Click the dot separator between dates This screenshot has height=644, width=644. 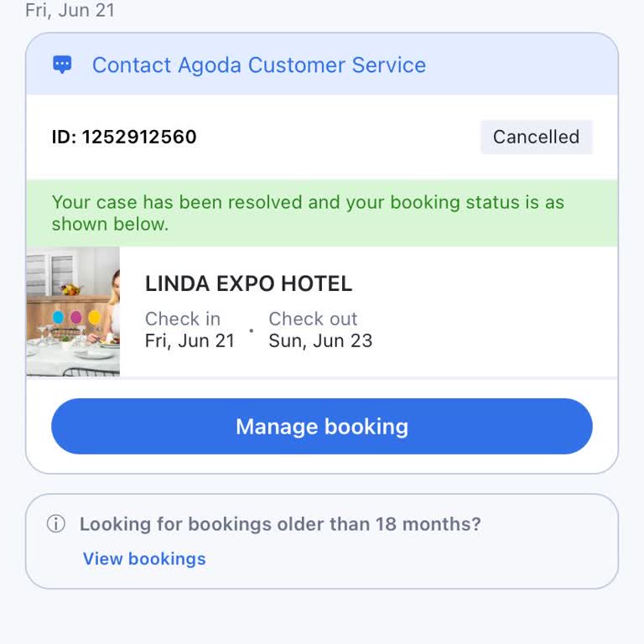point(251,330)
